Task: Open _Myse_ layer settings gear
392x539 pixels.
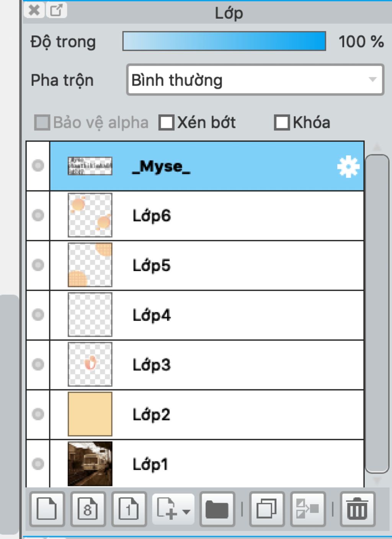Action: [x=348, y=167]
